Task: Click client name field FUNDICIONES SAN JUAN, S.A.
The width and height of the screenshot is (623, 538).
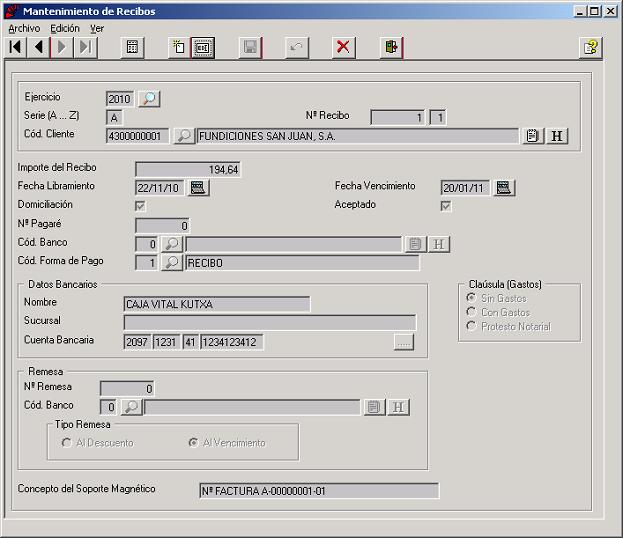Action: pyautogui.click(x=358, y=136)
